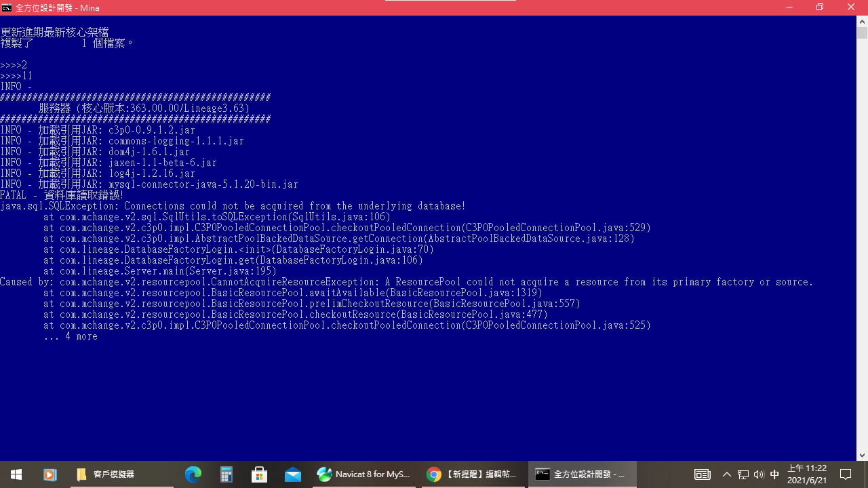Viewport: 868px width, 488px height.
Task: Click the 'mysql-connector-java-5.1.20-bin.jar' line
Action: pyautogui.click(x=149, y=184)
